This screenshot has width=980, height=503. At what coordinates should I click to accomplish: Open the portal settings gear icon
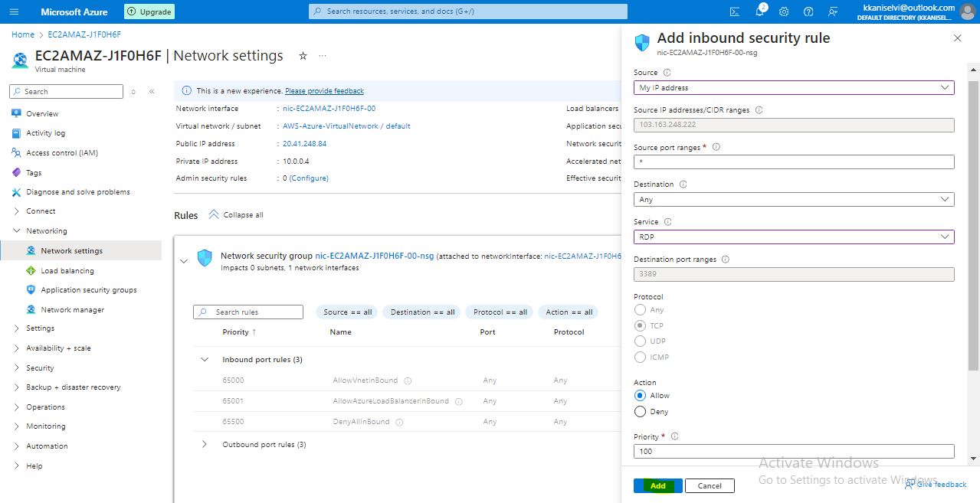coord(784,11)
